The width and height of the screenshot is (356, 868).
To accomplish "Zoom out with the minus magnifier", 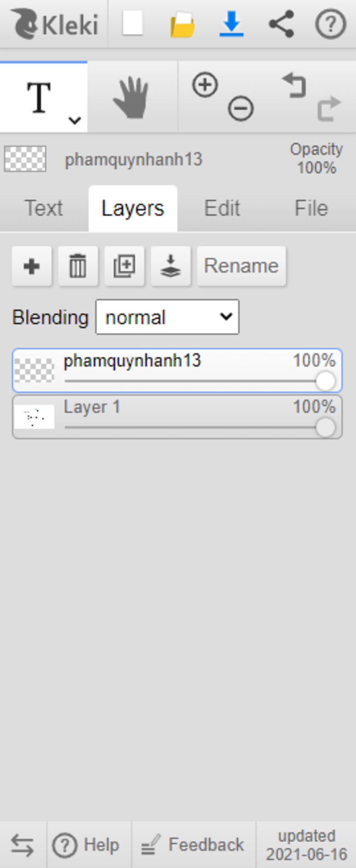I will pyautogui.click(x=241, y=108).
